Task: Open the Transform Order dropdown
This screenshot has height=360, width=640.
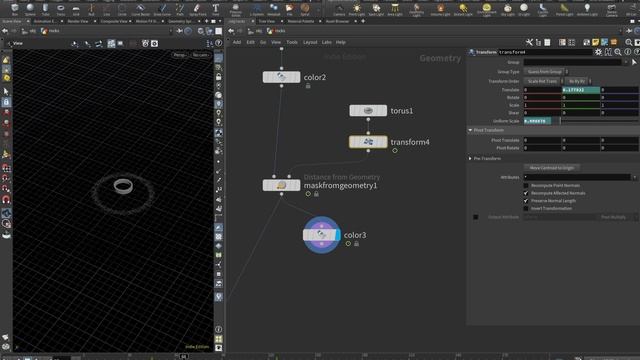Action: [x=543, y=81]
